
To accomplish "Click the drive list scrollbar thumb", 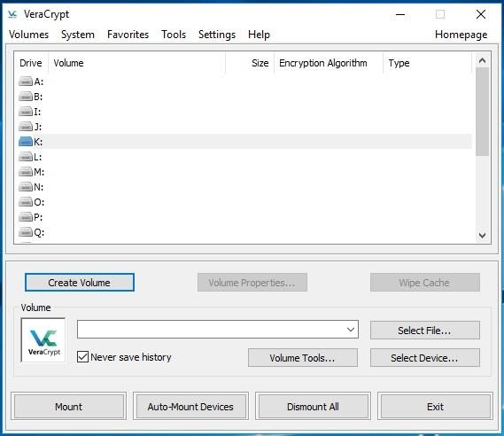I will (x=482, y=112).
